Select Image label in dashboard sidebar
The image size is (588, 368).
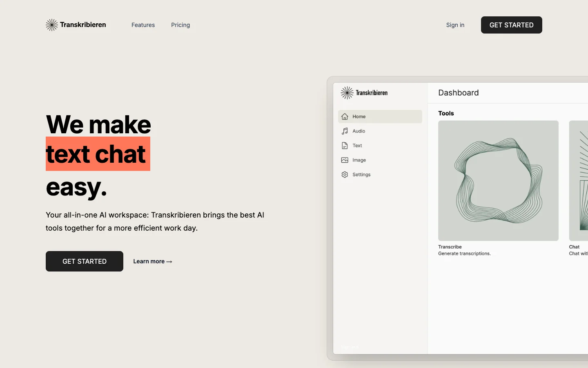click(359, 160)
